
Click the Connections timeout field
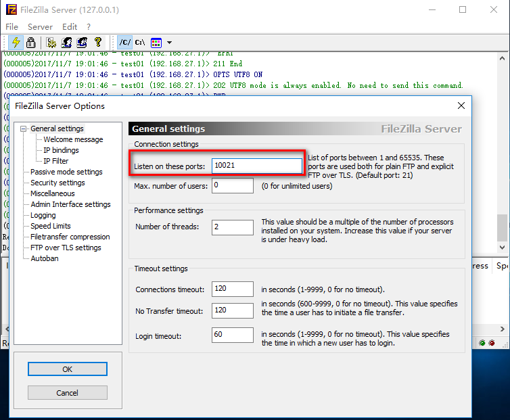pos(233,289)
